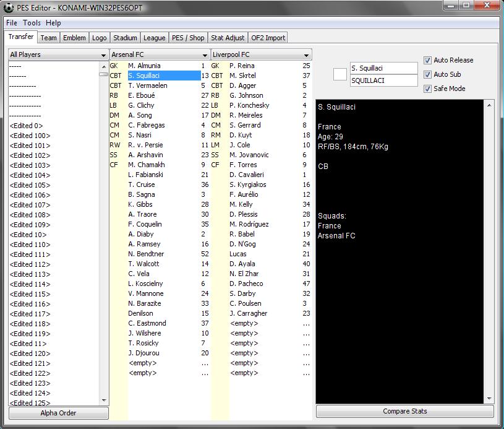Image resolution: width=504 pixels, height=429 pixels.
Task: Switch to the Emblem tab
Action: [74, 38]
